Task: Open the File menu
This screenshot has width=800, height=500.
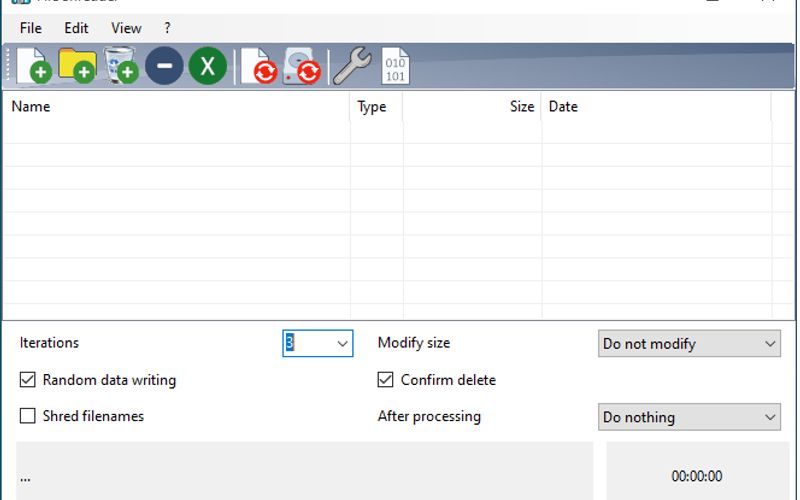Action: coord(31,28)
